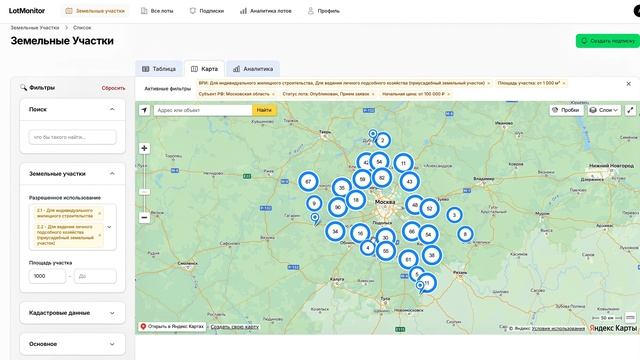
Task: Remove the Субъект РФ Московская область chip
Action: 273,94
